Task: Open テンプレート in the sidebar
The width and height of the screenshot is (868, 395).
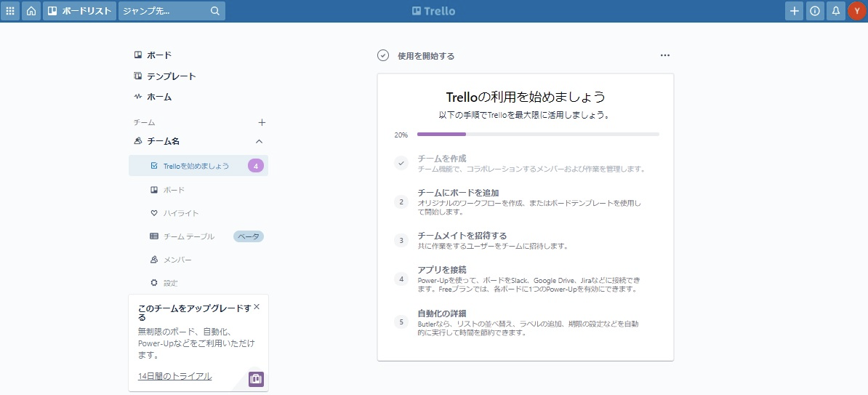Action: tap(171, 76)
